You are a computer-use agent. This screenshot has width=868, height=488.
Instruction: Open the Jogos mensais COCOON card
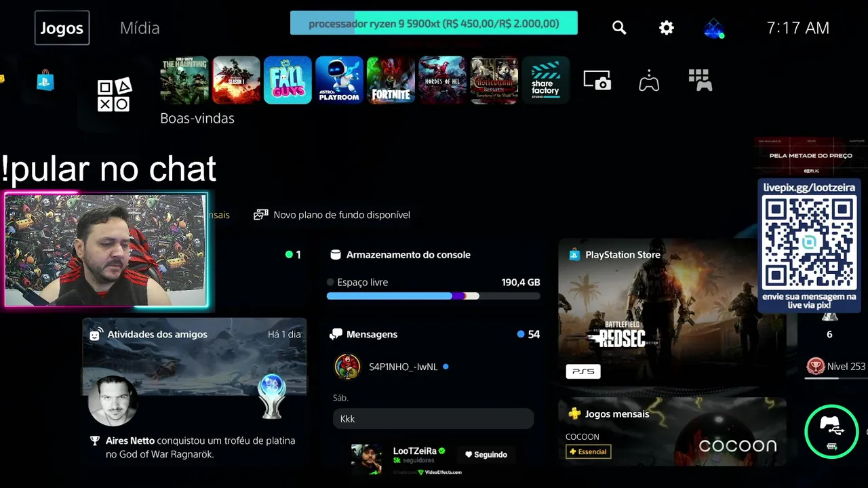pos(672,432)
